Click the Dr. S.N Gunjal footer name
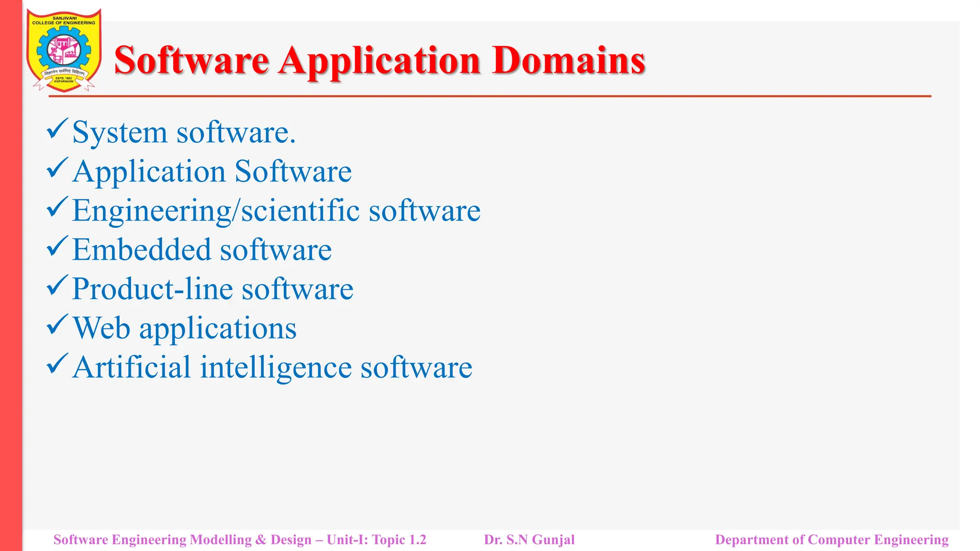The height and width of the screenshot is (551, 980). (529, 540)
